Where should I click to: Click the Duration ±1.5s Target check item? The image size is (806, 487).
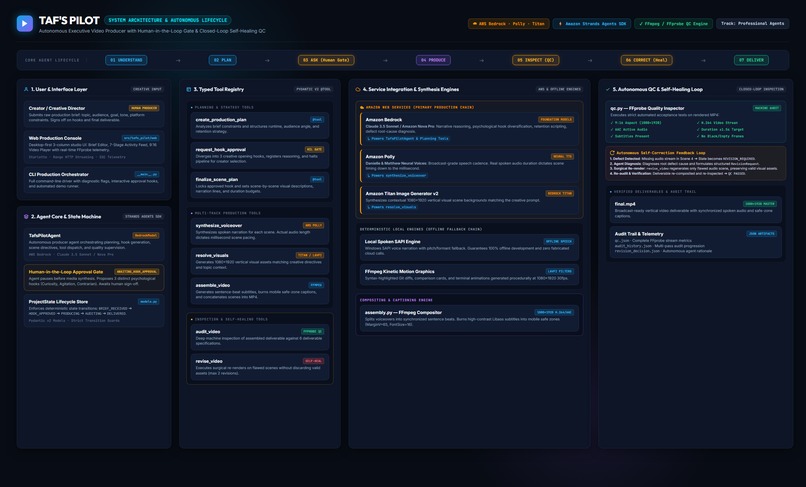point(720,130)
